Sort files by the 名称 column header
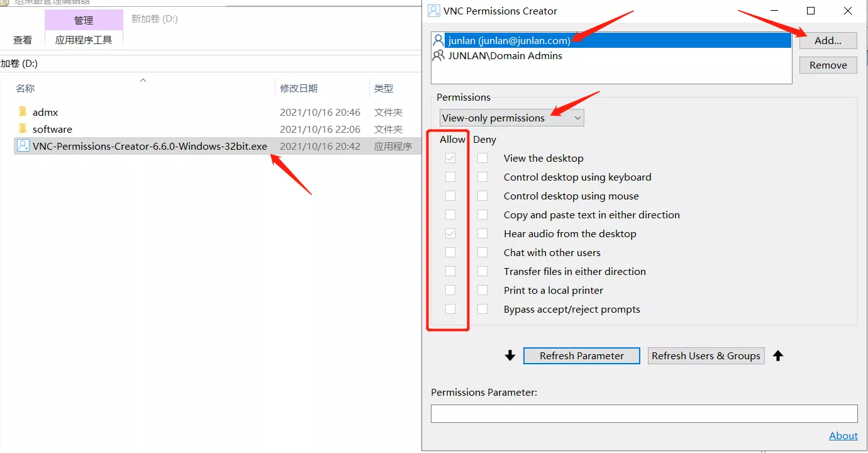Viewport: 868px width, 453px height. coord(25,89)
